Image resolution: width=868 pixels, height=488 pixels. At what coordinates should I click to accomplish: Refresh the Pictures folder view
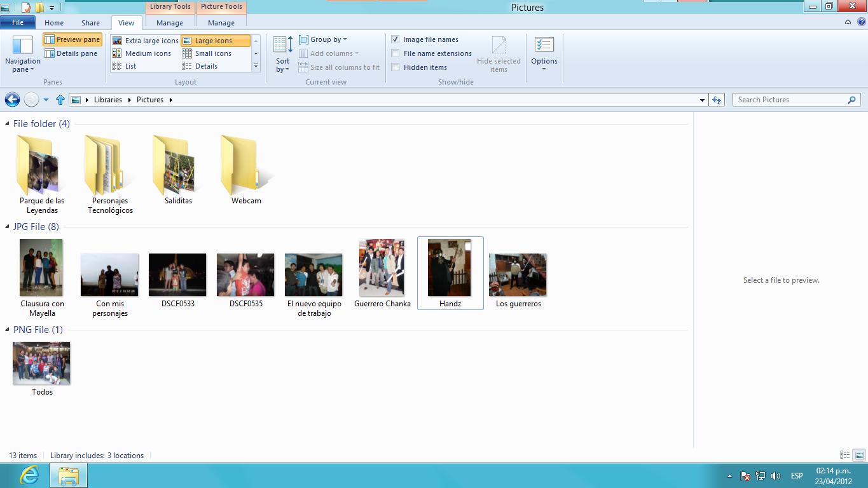point(717,100)
